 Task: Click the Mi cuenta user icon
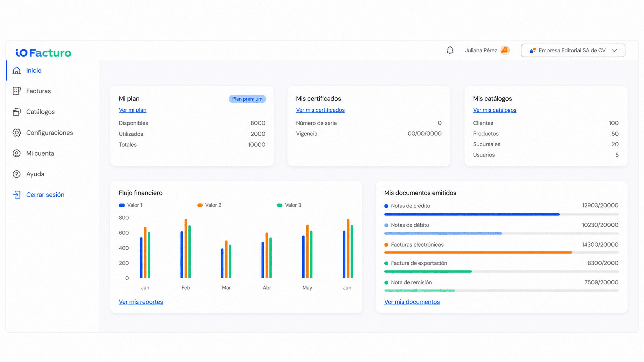pos(16,153)
